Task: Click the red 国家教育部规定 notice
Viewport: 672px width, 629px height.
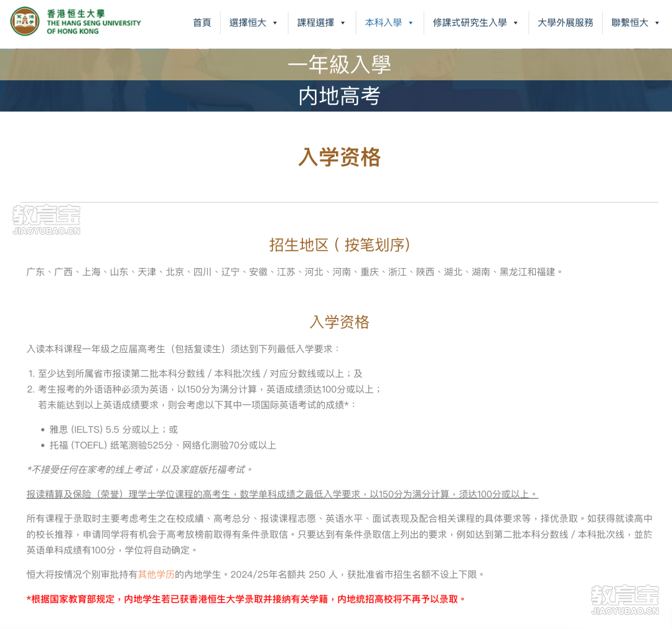Action: coord(246,599)
